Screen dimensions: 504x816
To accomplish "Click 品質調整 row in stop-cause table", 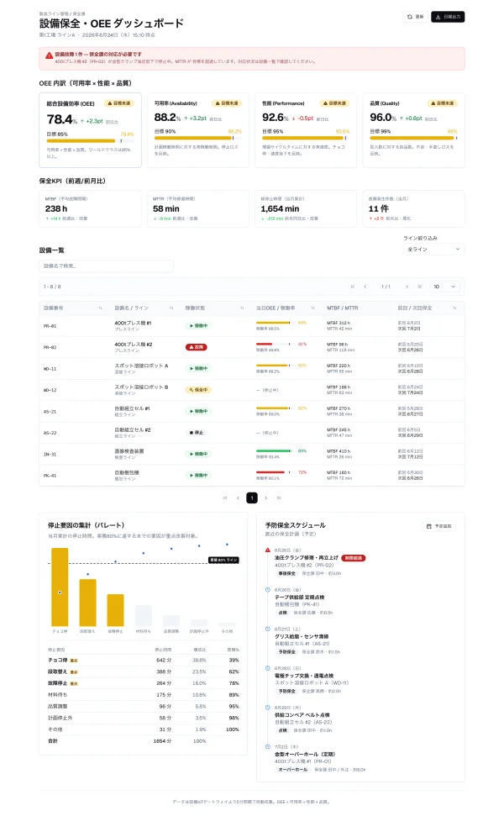I will pos(144,706).
